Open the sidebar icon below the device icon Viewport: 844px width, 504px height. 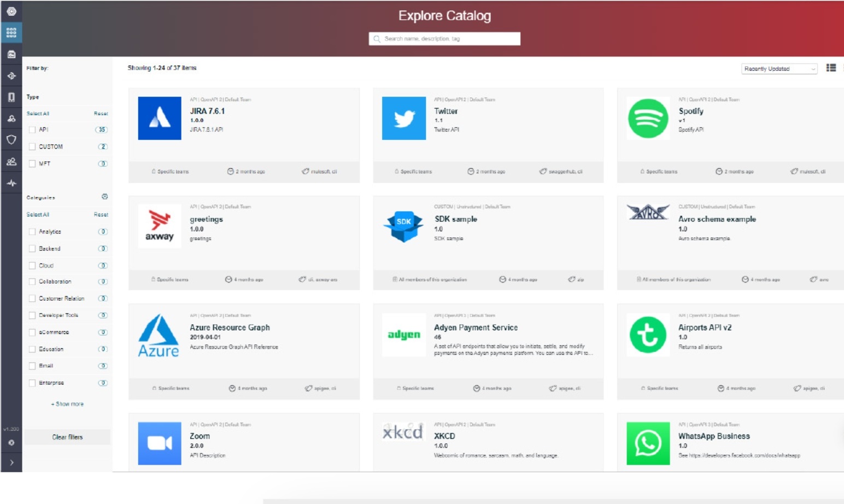[x=11, y=119]
